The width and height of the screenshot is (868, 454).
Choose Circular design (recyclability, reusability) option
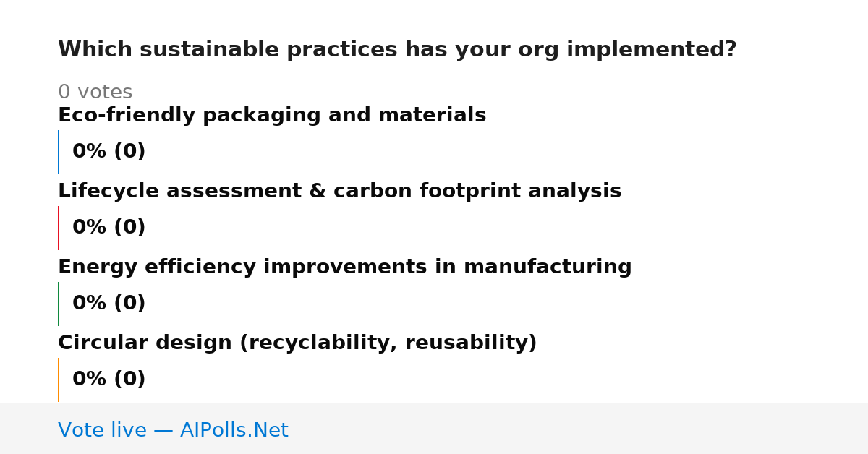[x=297, y=343]
